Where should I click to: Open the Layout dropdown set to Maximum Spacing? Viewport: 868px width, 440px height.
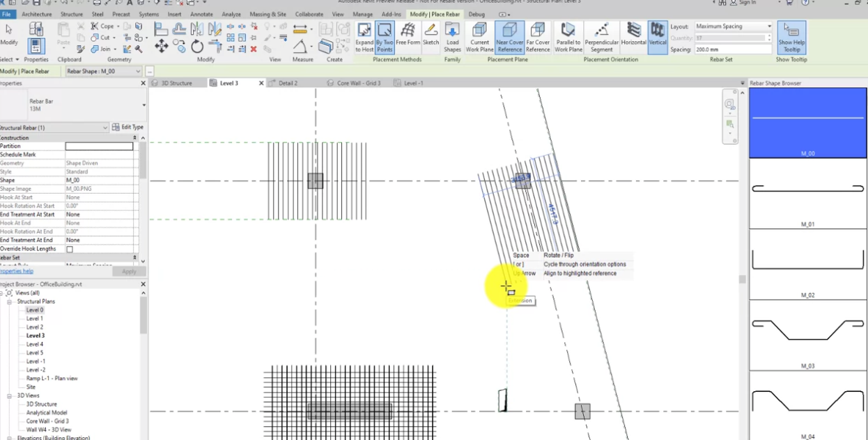(734, 26)
